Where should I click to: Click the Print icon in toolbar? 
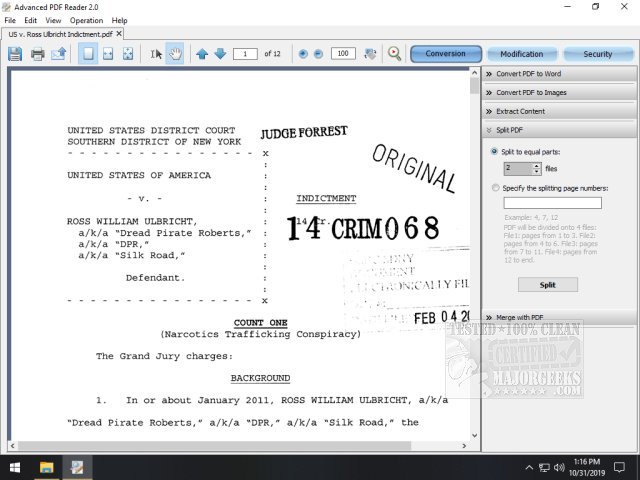(38, 54)
